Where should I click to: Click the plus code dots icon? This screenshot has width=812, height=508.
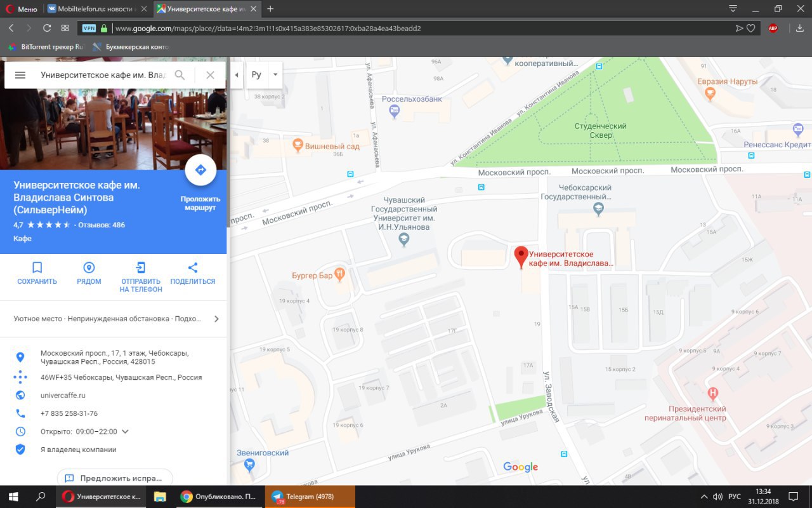click(20, 377)
